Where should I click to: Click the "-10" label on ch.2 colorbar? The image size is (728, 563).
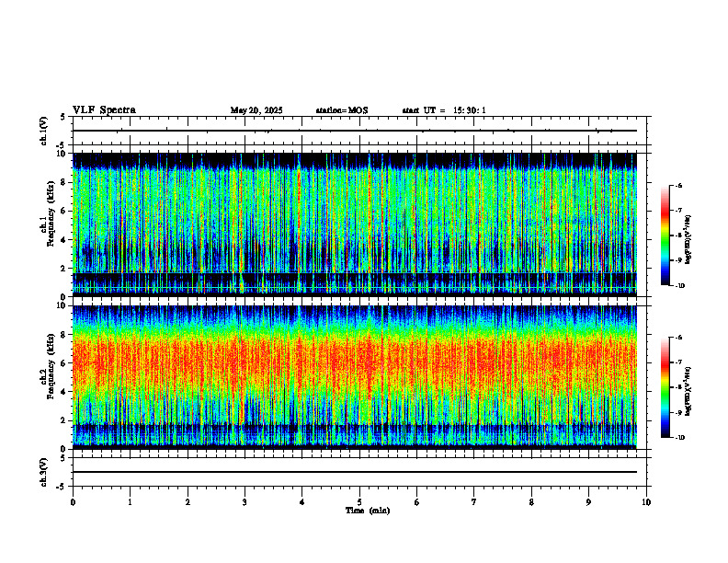[679, 438]
